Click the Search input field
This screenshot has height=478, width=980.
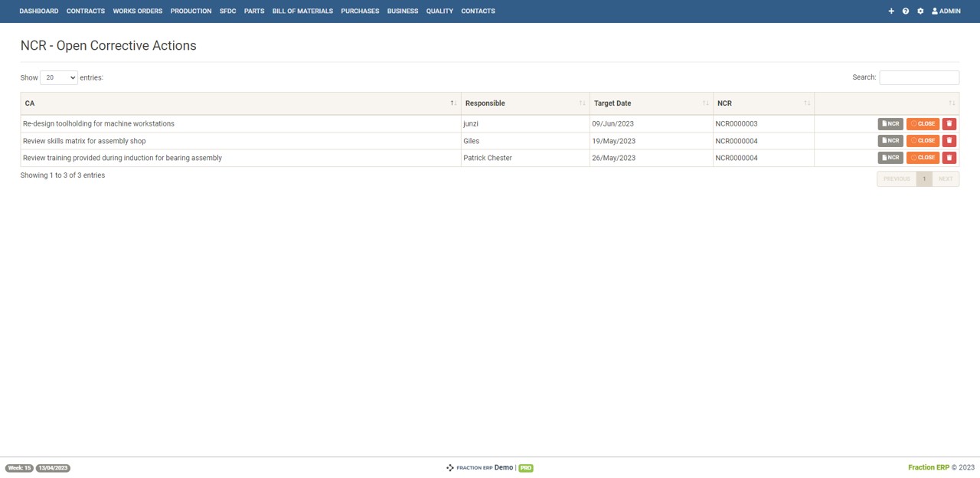(x=919, y=77)
